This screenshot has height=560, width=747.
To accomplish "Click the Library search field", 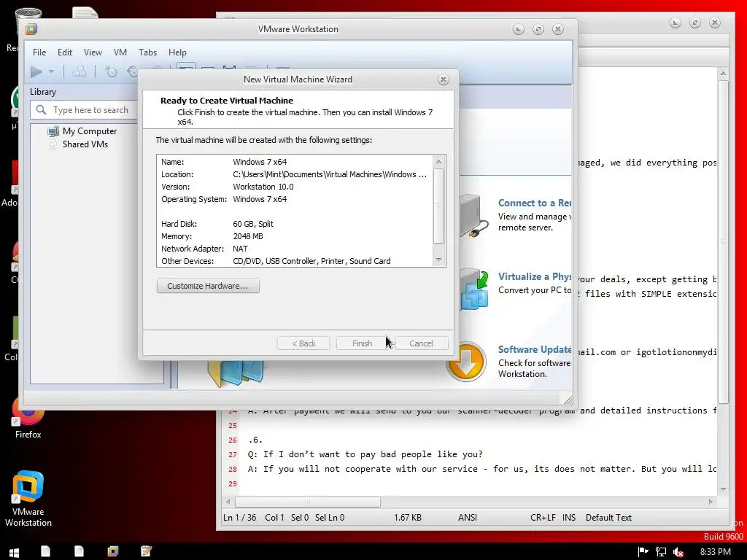I will [85, 110].
